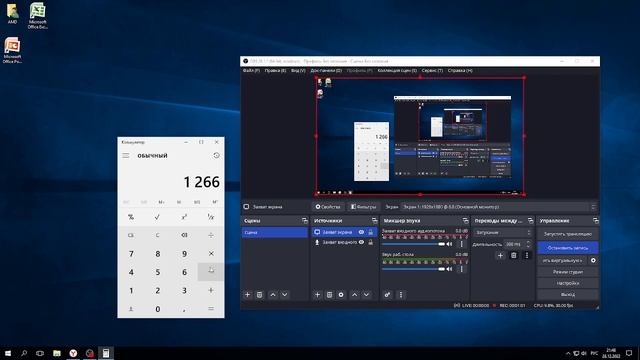Select the scene item in Scenes list
This screenshot has height=360, width=640.
click(x=274, y=232)
